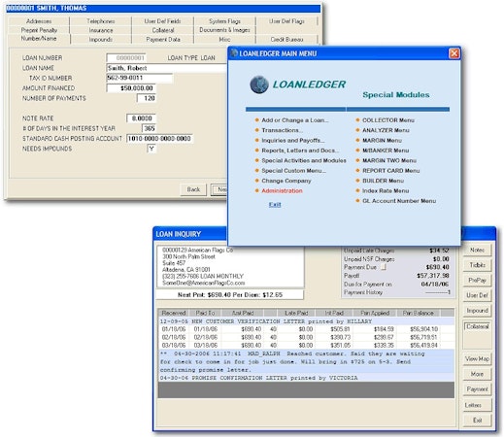504x437 pixels.
Task: Open the MBANKER Menu
Action: [x=386, y=151]
